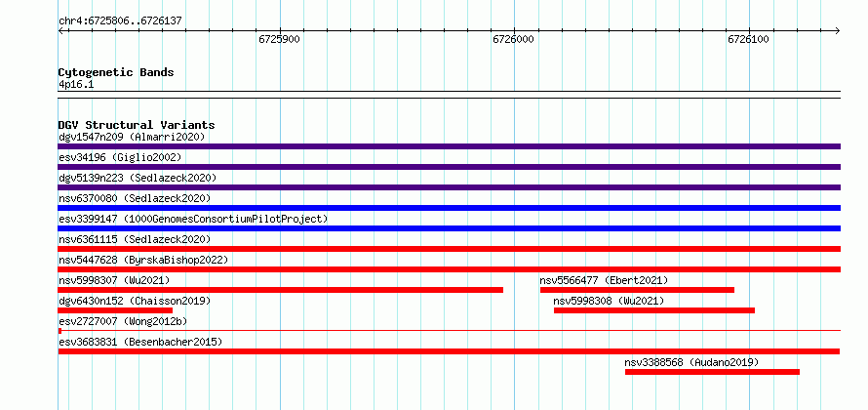Click the purple bar under esv34196
Screen dimensions: 868x410
point(449,167)
